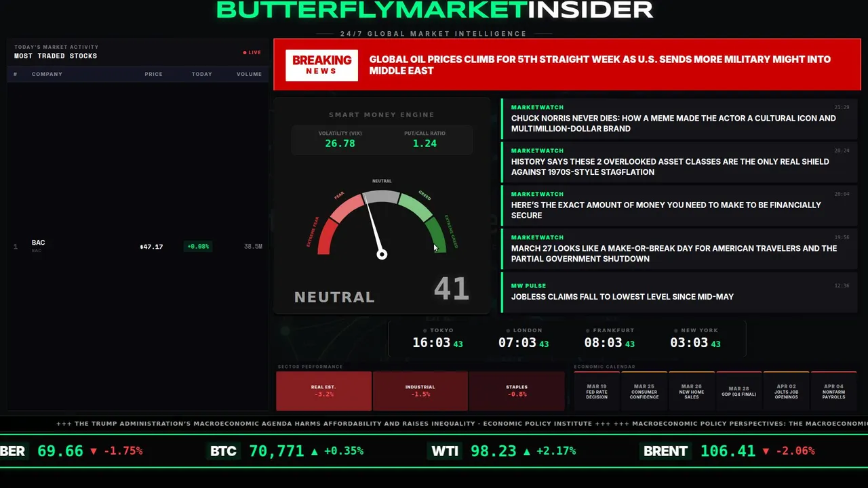The height and width of the screenshot is (488, 868).
Task: Click the +0.08% change badge for BAC
Action: coord(198,247)
